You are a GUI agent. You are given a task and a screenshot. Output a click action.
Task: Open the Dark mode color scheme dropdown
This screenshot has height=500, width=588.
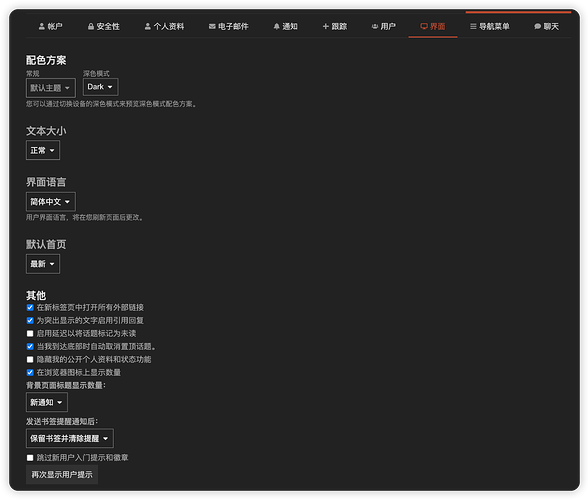coord(100,87)
